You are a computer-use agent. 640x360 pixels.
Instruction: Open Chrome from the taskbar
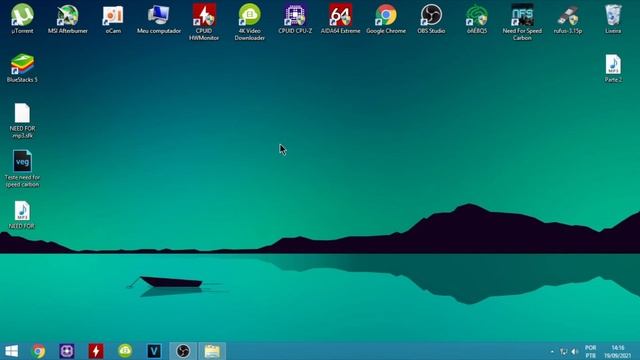(39, 351)
